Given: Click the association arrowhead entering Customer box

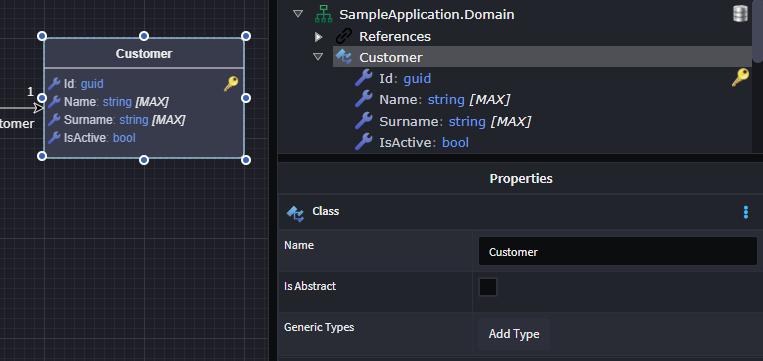Looking at the screenshot, I should click(x=38, y=108).
